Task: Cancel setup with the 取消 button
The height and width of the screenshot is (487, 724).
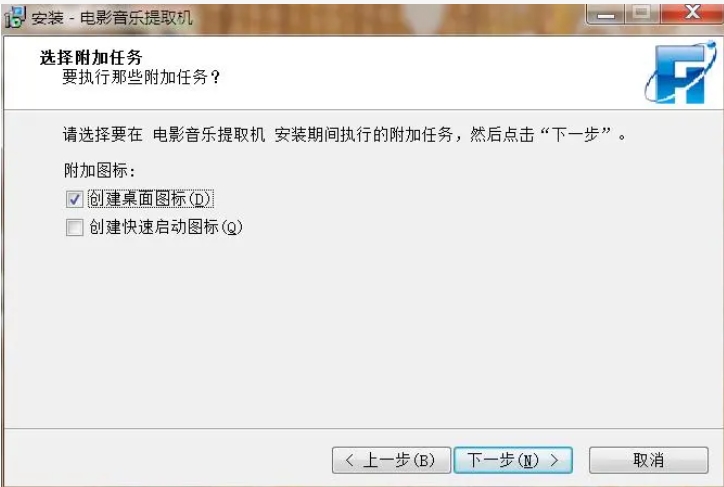Action: [648, 460]
